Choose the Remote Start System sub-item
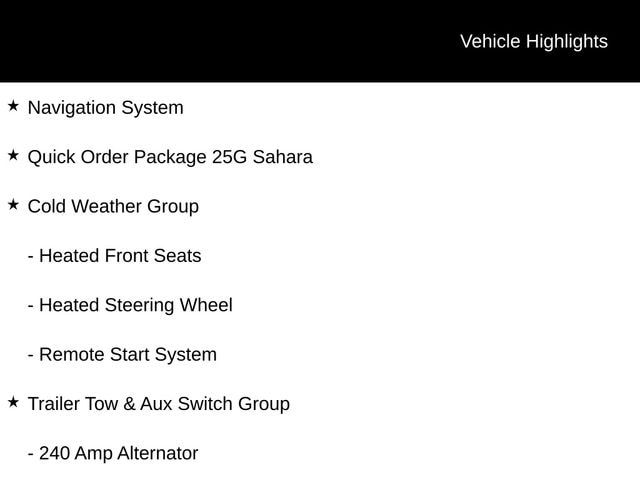640x480 pixels. 127,355
